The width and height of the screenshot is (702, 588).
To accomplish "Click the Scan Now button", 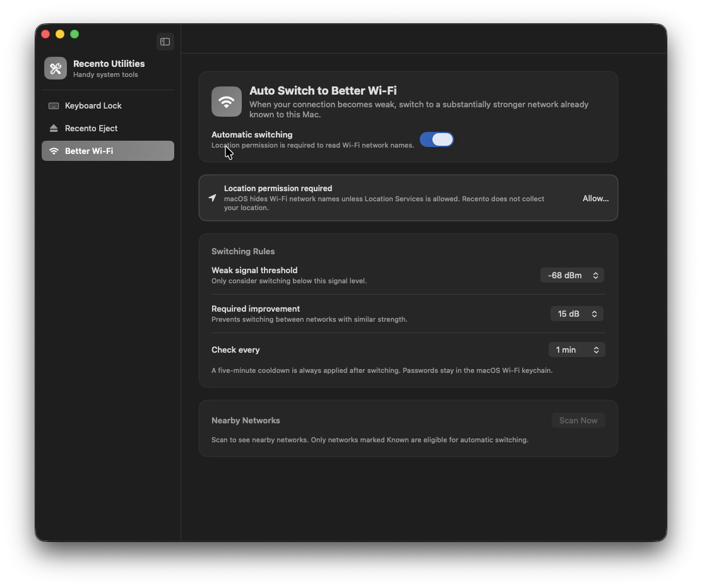I will (578, 421).
